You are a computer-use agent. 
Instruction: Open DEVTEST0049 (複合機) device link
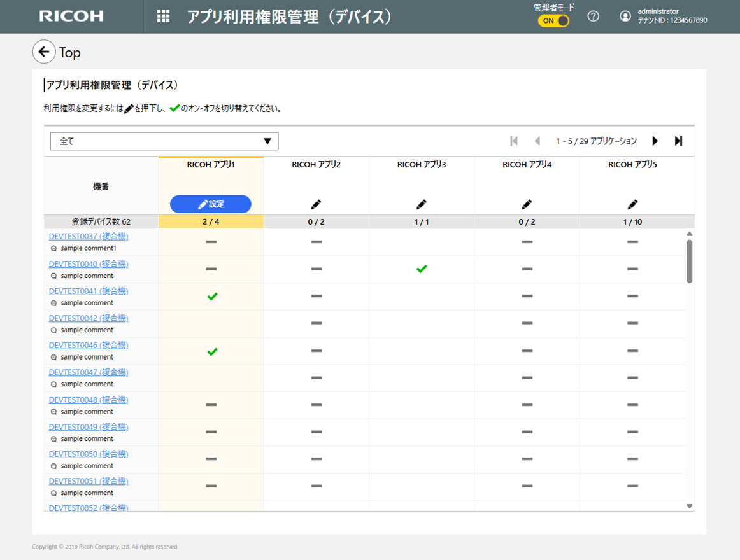pos(89,427)
